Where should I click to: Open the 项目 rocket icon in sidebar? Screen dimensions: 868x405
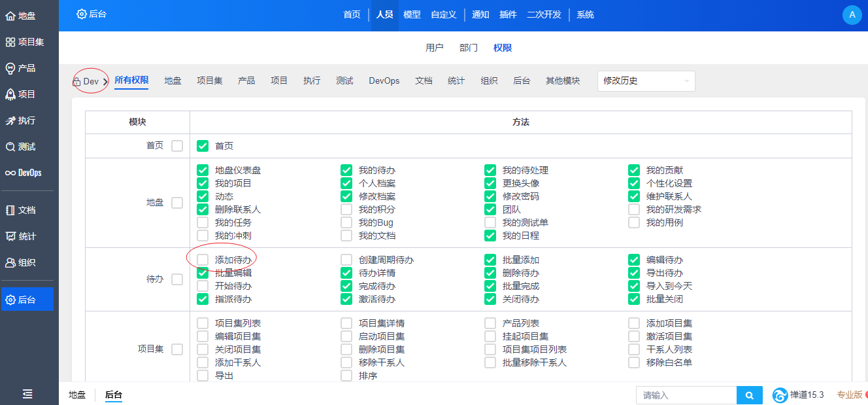pyautogui.click(x=10, y=94)
